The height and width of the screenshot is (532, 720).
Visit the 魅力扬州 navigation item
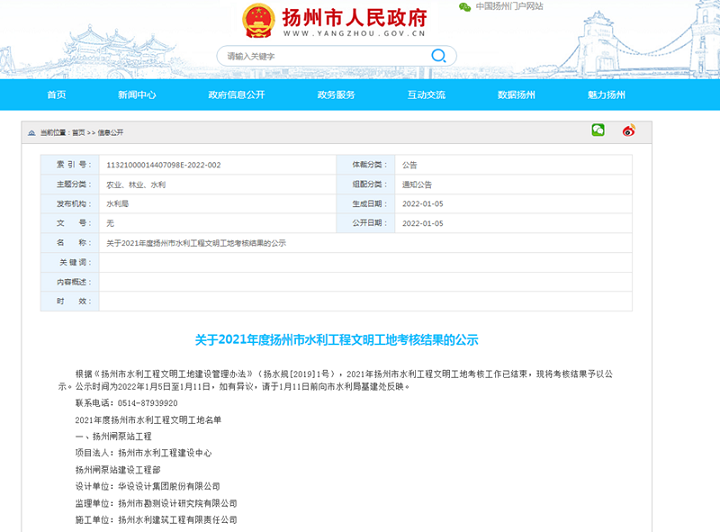pos(606,95)
